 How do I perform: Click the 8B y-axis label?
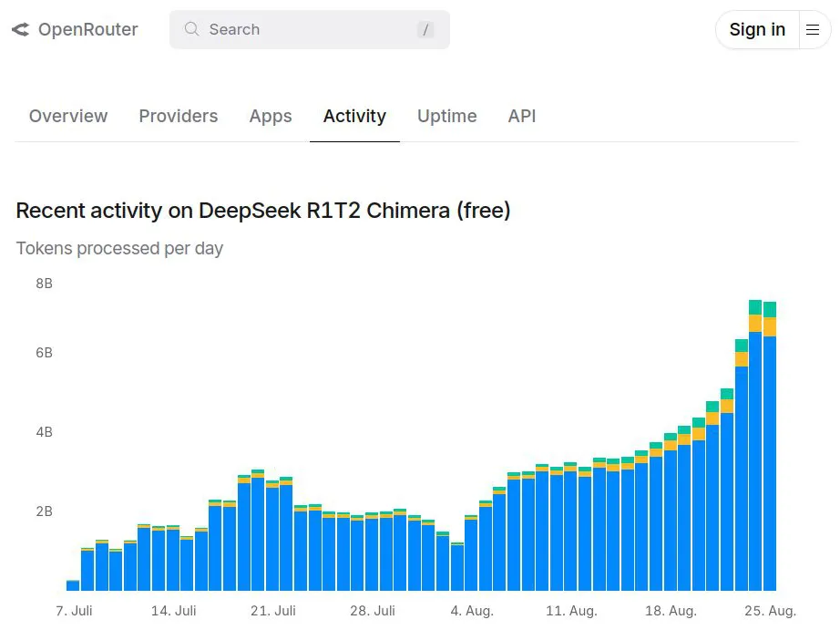coord(44,284)
